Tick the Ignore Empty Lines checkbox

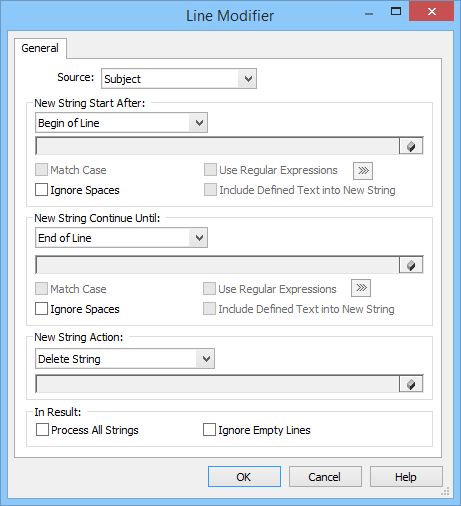tap(209, 430)
